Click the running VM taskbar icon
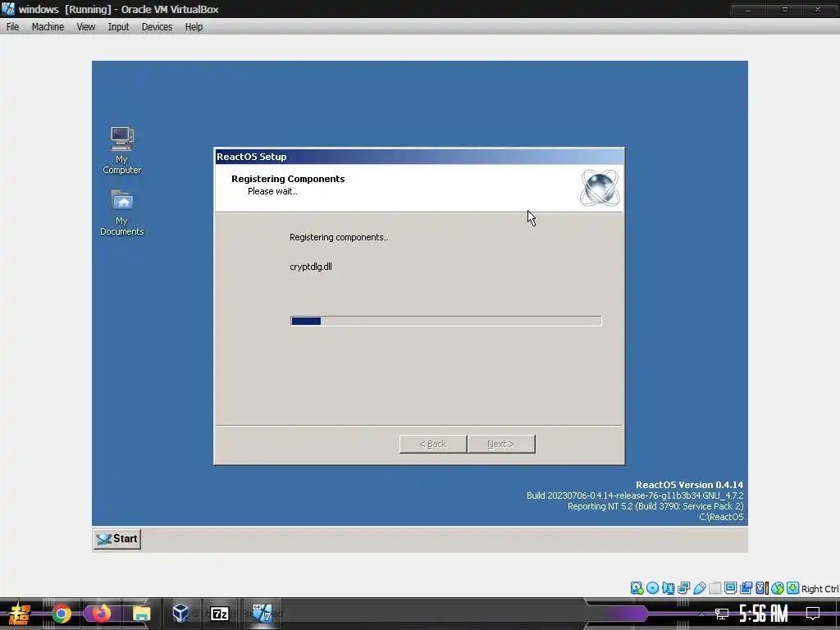Viewport: 840px width, 630px height. (262, 614)
